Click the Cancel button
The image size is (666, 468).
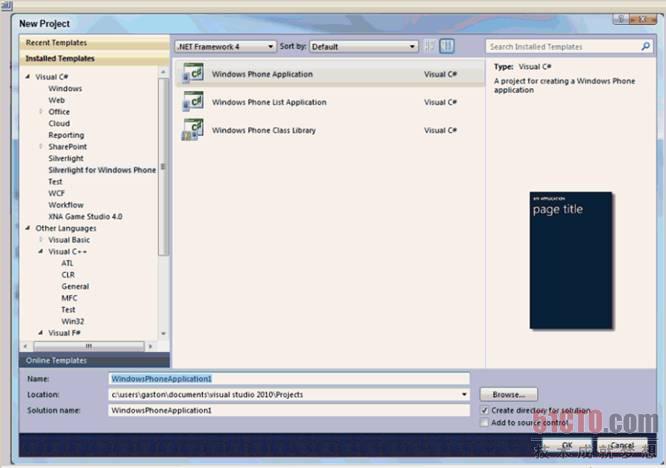622,445
